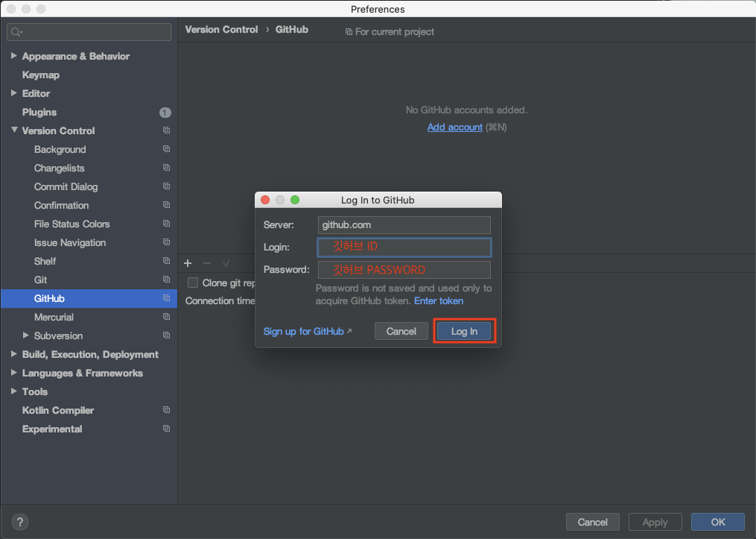This screenshot has height=539, width=756.
Task: Click the For current project icon in header
Action: 349,32
